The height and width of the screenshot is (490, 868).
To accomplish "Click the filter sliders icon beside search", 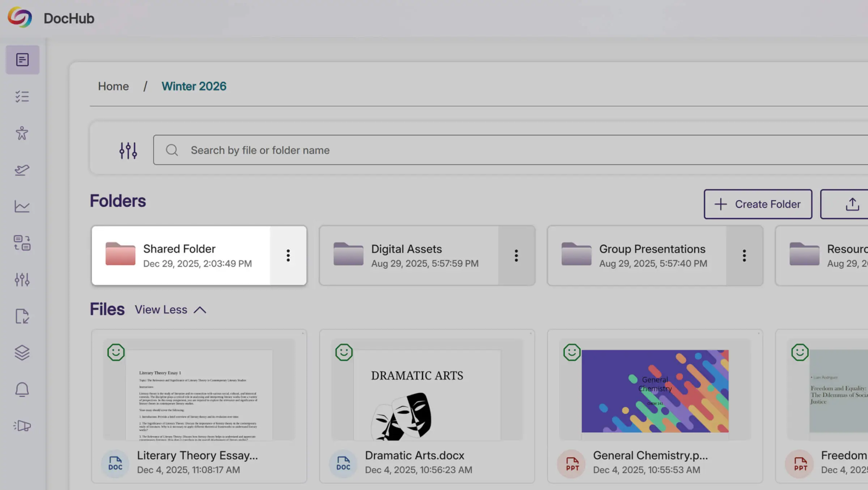I will click(x=128, y=150).
